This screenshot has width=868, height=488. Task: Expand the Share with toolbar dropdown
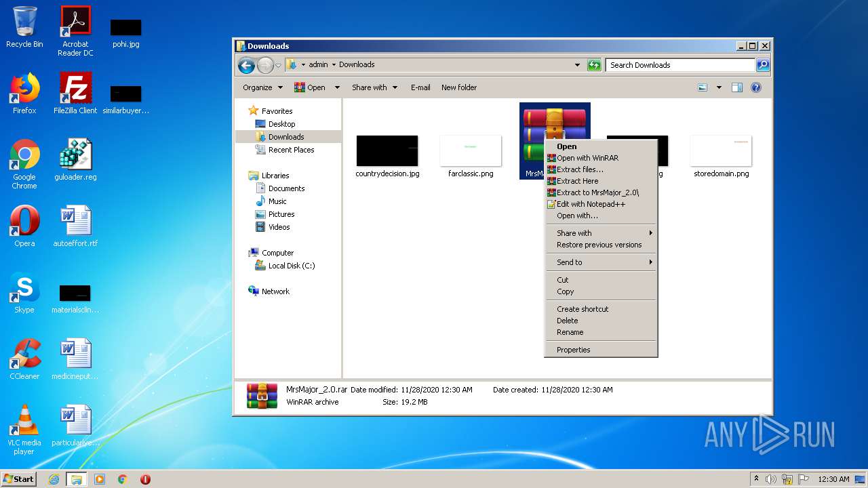pyautogui.click(x=374, y=87)
